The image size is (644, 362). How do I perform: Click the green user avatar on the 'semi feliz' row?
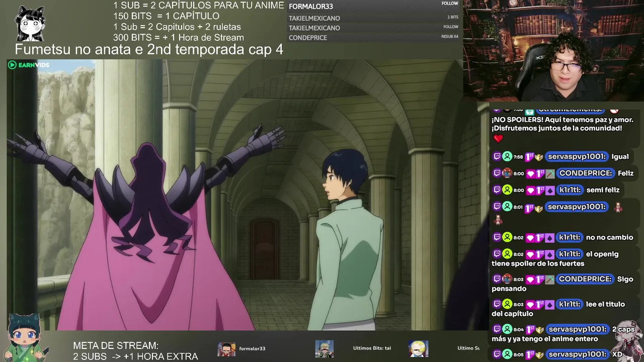click(x=507, y=190)
